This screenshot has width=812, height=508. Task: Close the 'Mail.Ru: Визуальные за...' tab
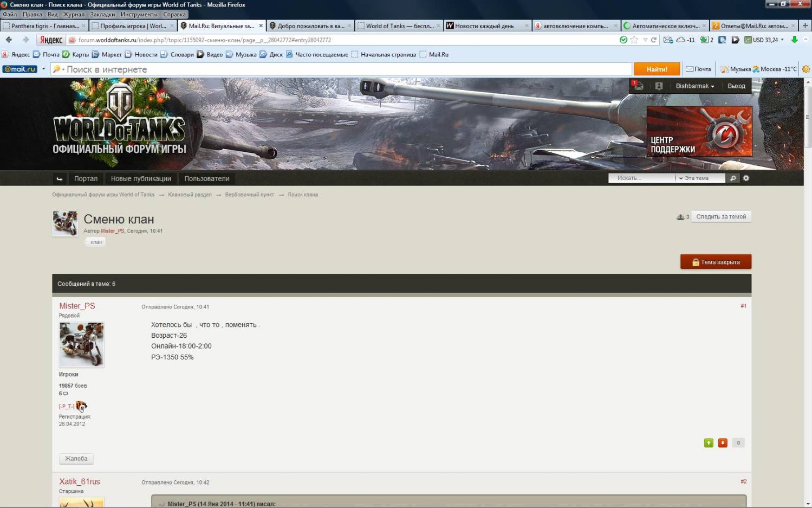(x=261, y=25)
